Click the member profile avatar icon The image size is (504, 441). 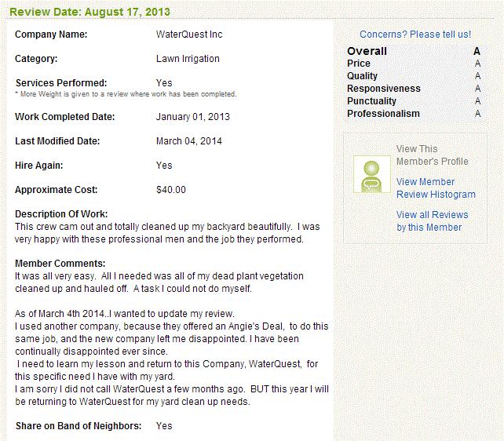tap(372, 174)
